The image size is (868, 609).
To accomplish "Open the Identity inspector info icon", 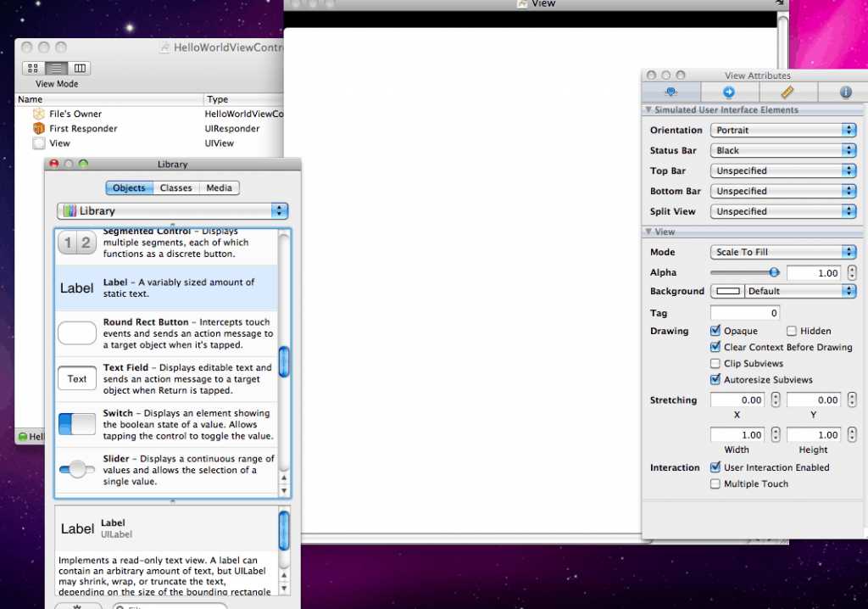I will pyautogui.click(x=845, y=92).
